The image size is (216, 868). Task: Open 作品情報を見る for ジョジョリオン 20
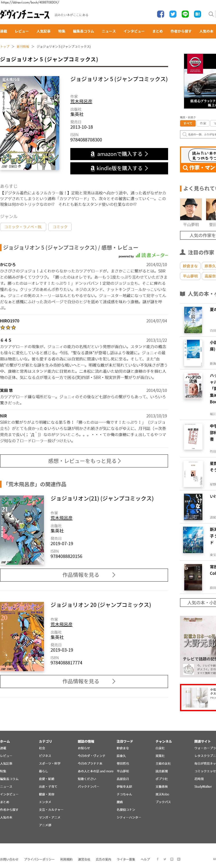click(x=84, y=681)
